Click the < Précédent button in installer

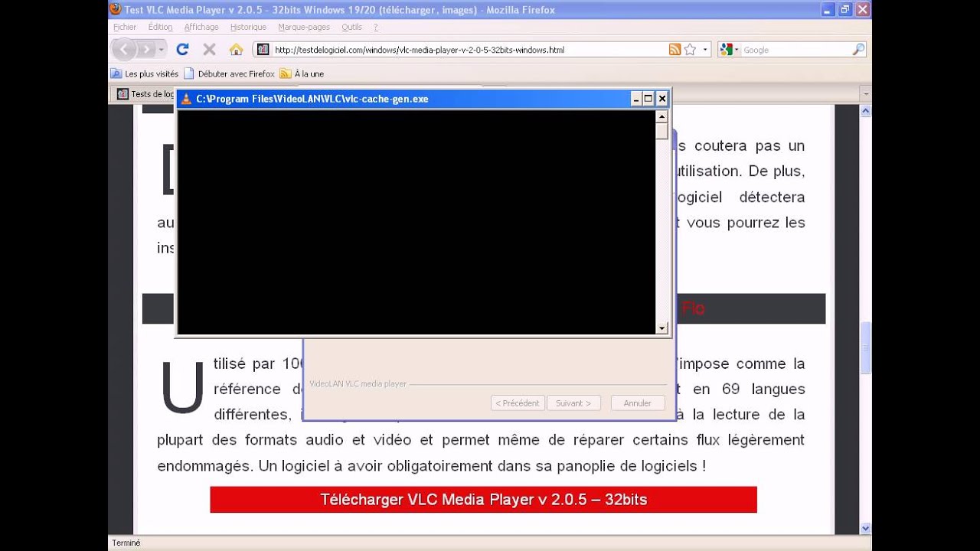coord(518,403)
